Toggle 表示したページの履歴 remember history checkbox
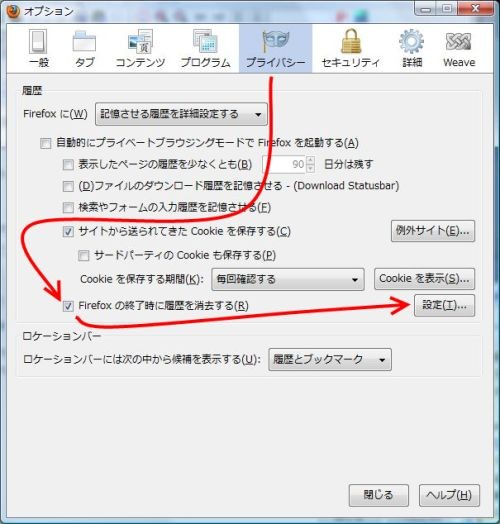Screen dimensions: 500x524 coord(68,165)
